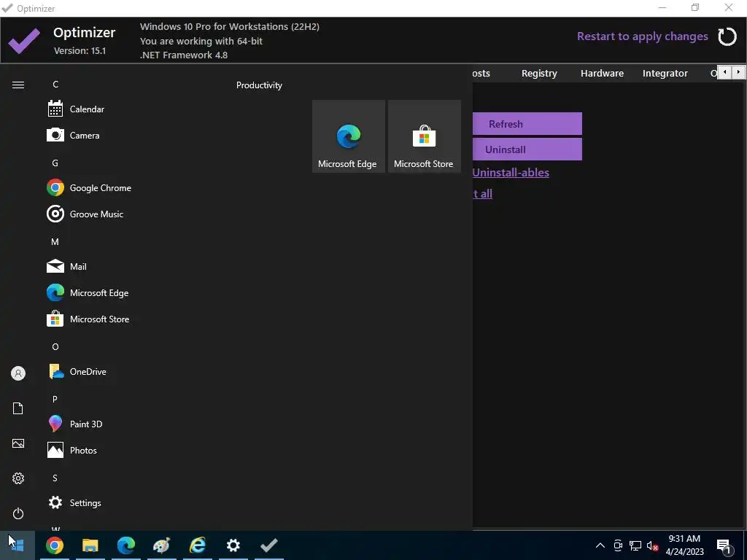Click the restart circular arrow icon
This screenshot has height=560, width=747.
click(727, 36)
